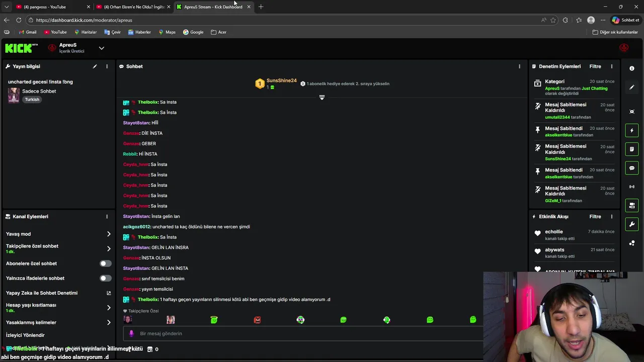Toggle the chat bubble panel icon
This screenshot has width=644, height=362.
coord(632,168)
